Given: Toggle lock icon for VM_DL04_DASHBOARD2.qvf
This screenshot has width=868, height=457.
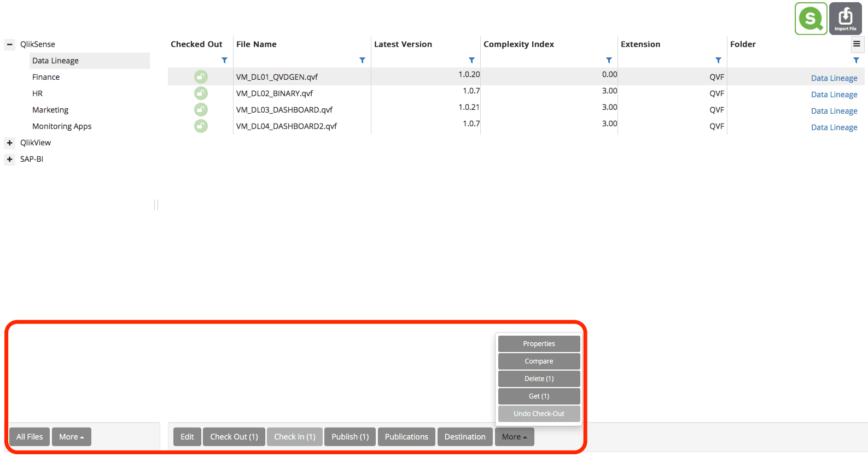Looking at the screenshot, I should point(201,126).
